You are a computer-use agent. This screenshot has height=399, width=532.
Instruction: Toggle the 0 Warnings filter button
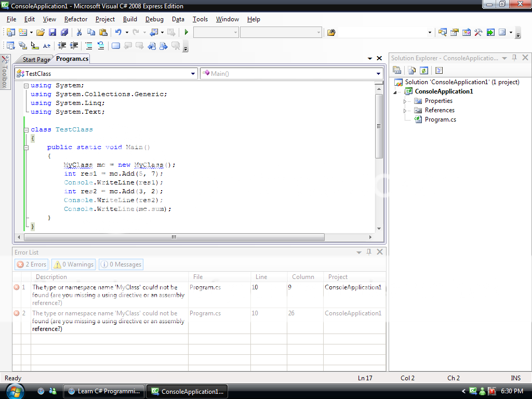74,264
